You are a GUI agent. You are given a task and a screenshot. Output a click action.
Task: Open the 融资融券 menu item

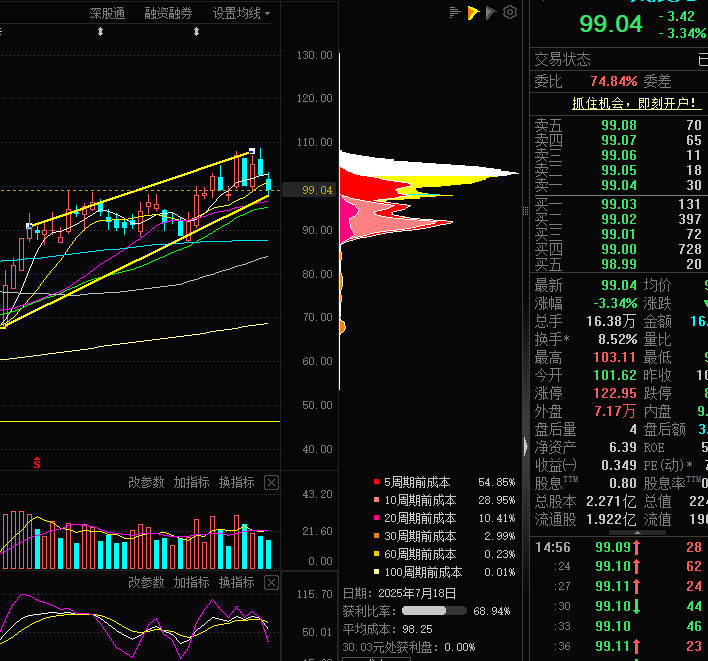tap(168, 14)
